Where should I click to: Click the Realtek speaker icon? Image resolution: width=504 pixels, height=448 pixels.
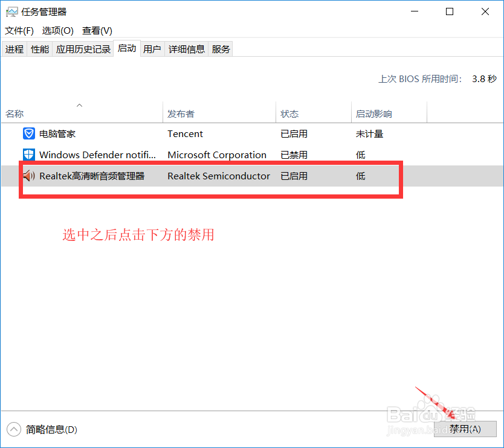coord(29,176)
